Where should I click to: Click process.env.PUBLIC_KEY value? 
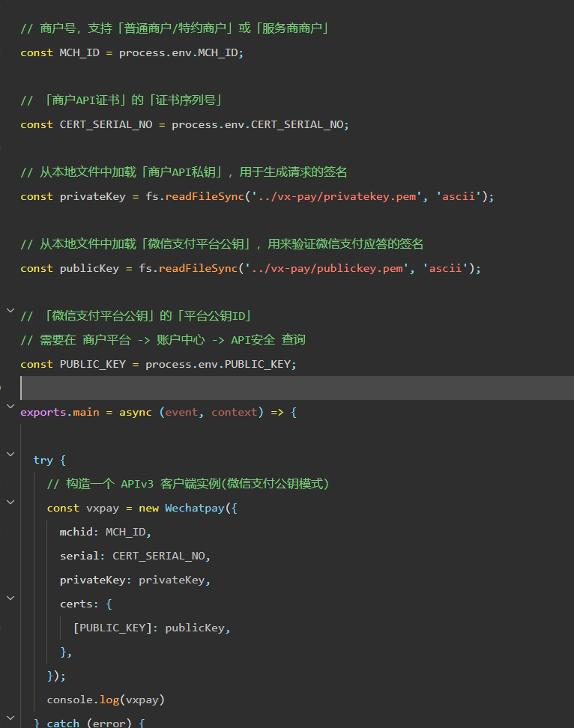point(218,365)
